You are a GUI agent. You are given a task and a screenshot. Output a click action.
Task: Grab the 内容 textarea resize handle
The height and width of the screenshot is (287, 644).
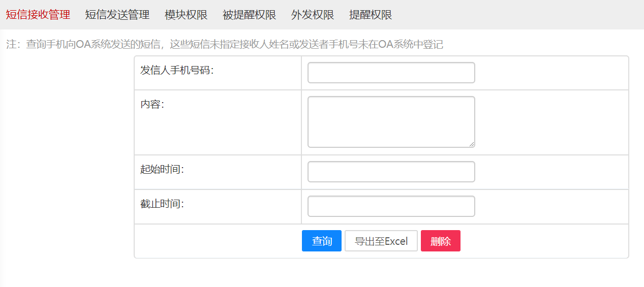click(x=472, y=144)
